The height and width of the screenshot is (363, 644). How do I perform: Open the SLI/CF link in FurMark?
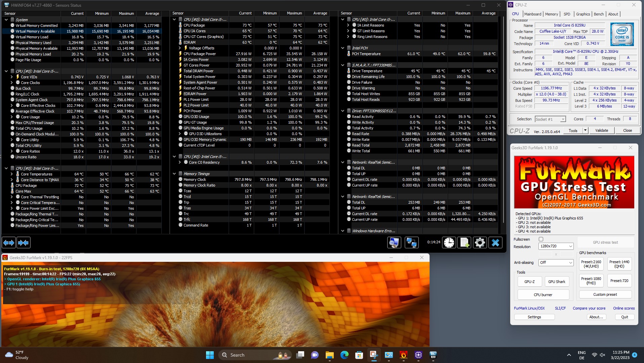(560, 308)
